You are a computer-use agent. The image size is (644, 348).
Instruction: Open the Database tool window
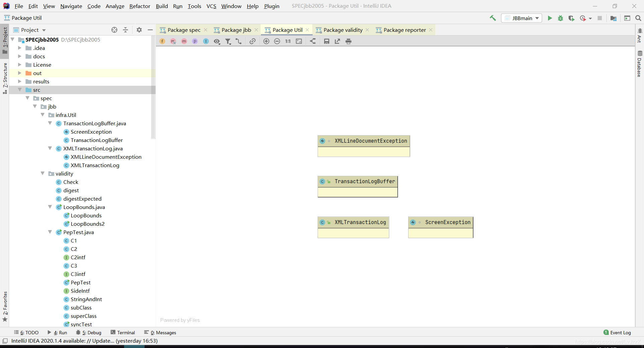(x=639, y=64)
